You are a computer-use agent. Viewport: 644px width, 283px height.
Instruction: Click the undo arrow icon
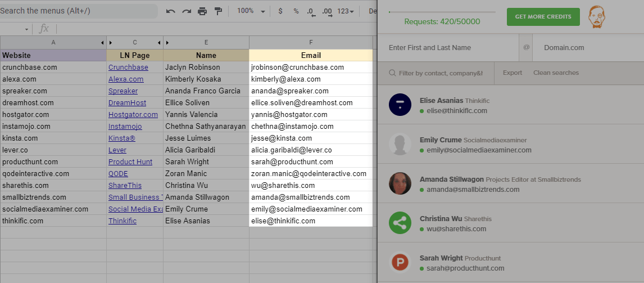point(171,11)
